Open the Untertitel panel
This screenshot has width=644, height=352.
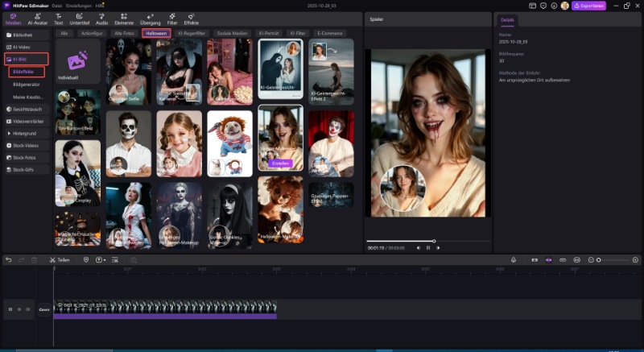79,19
